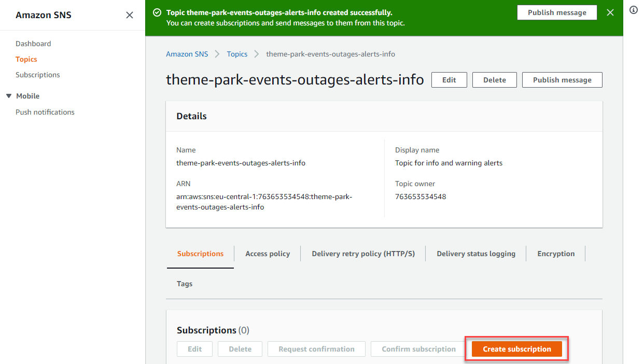Open the info panel icon at top right
Image resolution: width=644 pixels, height=364 pixels.
(x=634, y=10)
